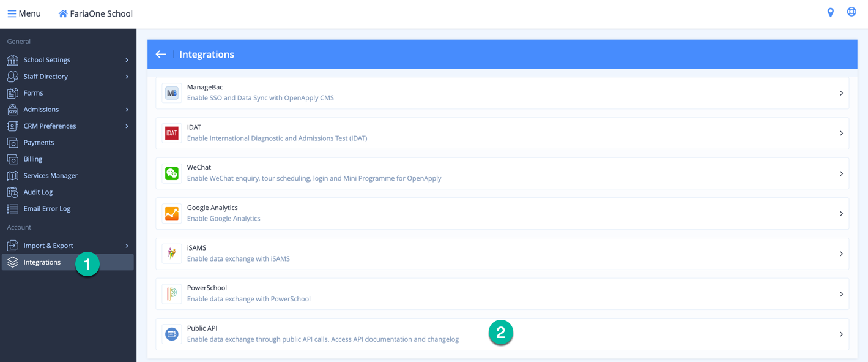
Task: Open the PowerSchool integration title
Action: [x=207, y=288]
